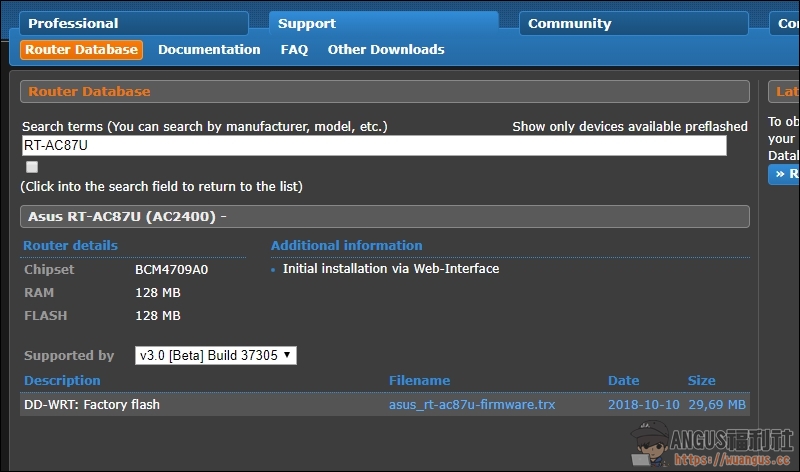Open Other Downloads section
Screen dimensions: 800x472
click(x=386, y=49)
